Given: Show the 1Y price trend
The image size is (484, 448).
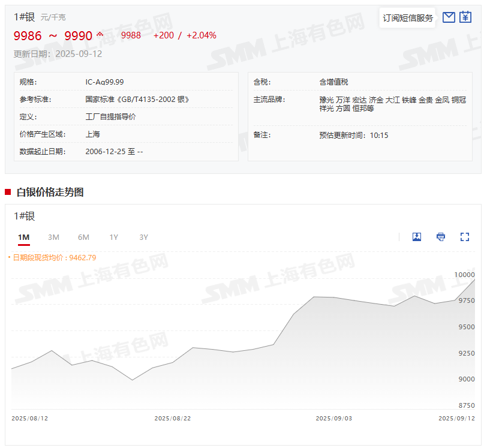Looking at the screenshot, I should pos(113,237).
